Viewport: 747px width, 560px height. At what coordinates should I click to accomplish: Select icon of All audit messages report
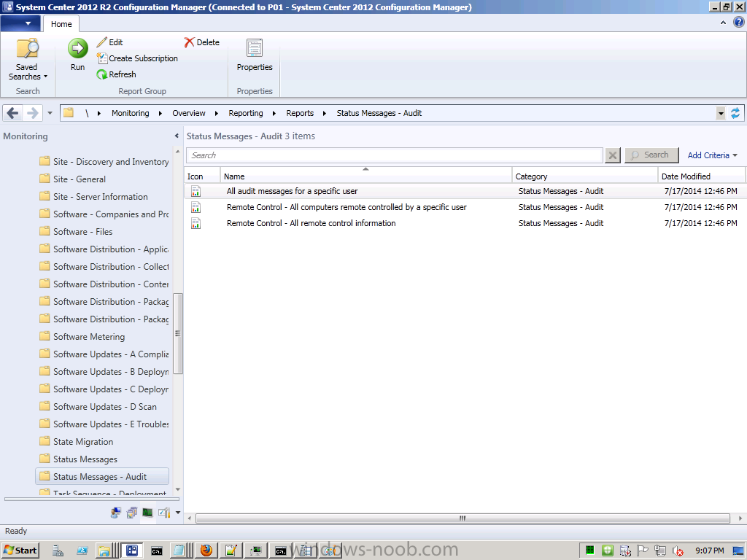tap(196, 192)
